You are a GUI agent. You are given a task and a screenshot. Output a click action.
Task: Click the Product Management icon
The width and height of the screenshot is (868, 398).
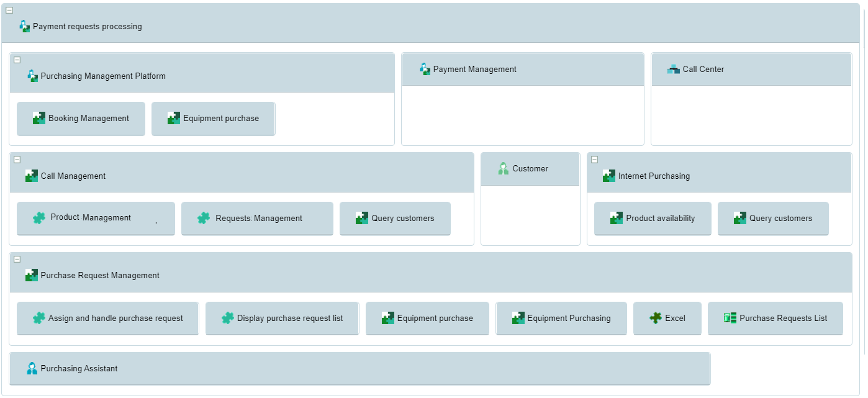39,218
